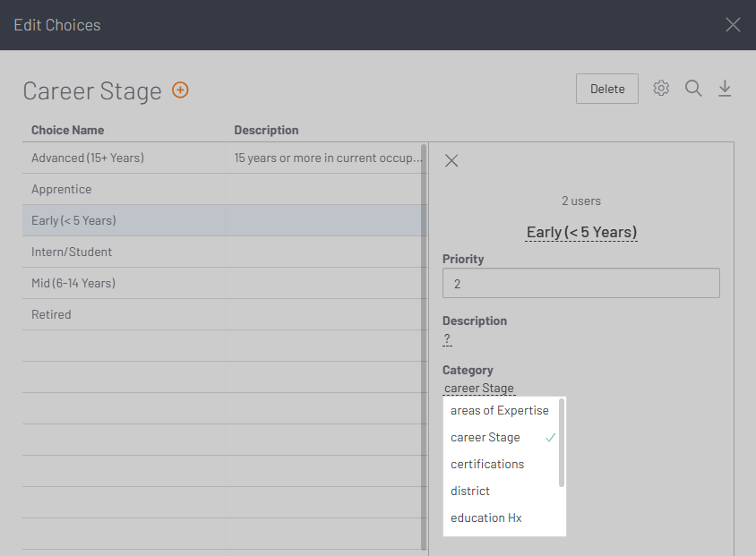This screenshot has width=756, height=556.
Task: Close the choice detail side panel
Action: point(451,160)
